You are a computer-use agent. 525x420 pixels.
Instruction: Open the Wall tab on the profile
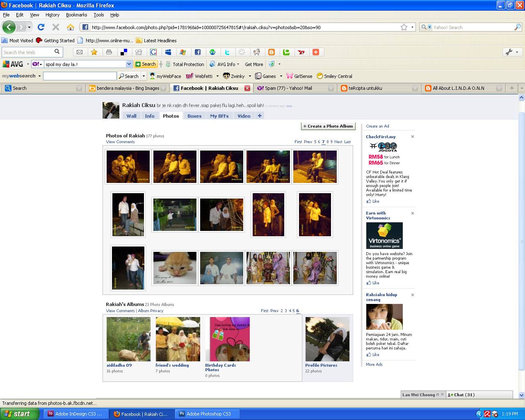(132, 116)
